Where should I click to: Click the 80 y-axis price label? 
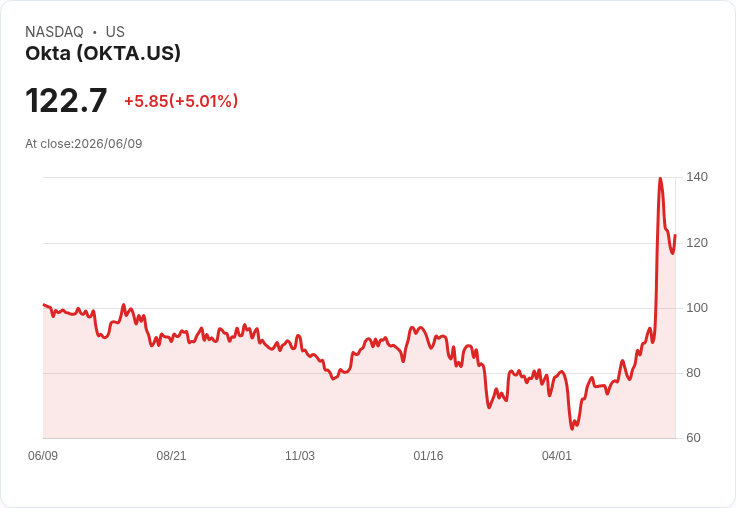[693, 373]
